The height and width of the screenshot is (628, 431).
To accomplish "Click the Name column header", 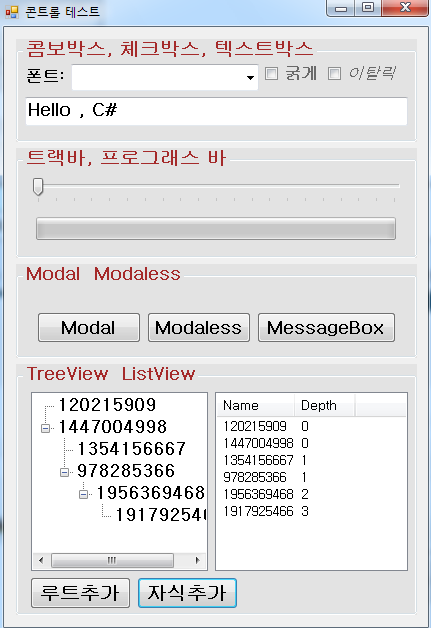I will pos(256,405).
